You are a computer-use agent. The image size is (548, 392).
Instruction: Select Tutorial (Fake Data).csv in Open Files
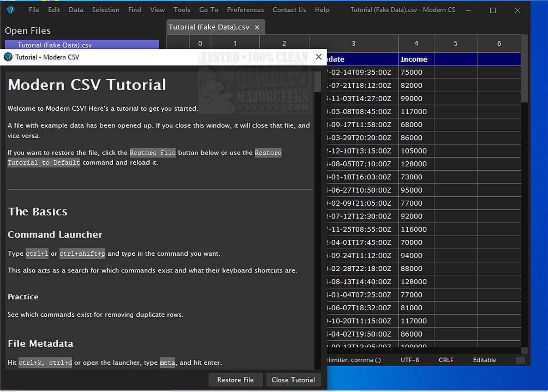(82, 45)
